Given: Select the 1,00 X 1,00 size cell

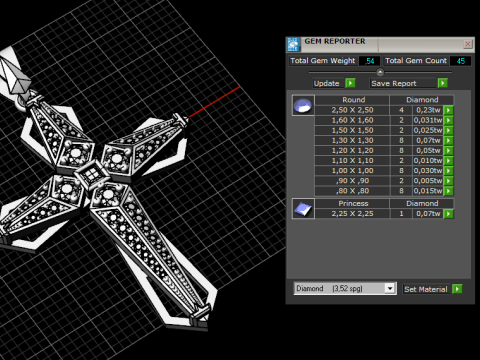Looking at the screenshot, I should click(x=352, y=171).
